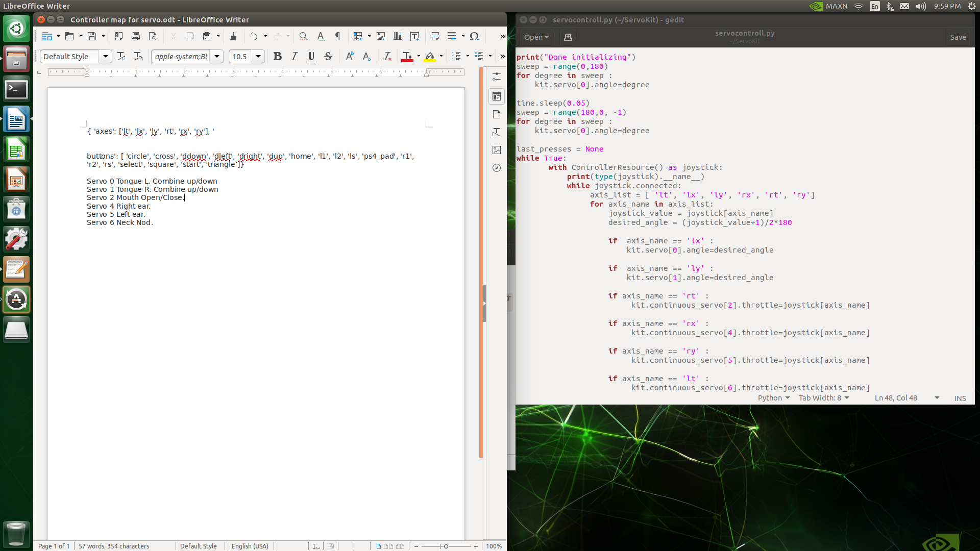This screenshot has height=551, width=980.
Task: Click the Insert Special Character omega icon
Action: click(474, 36)
